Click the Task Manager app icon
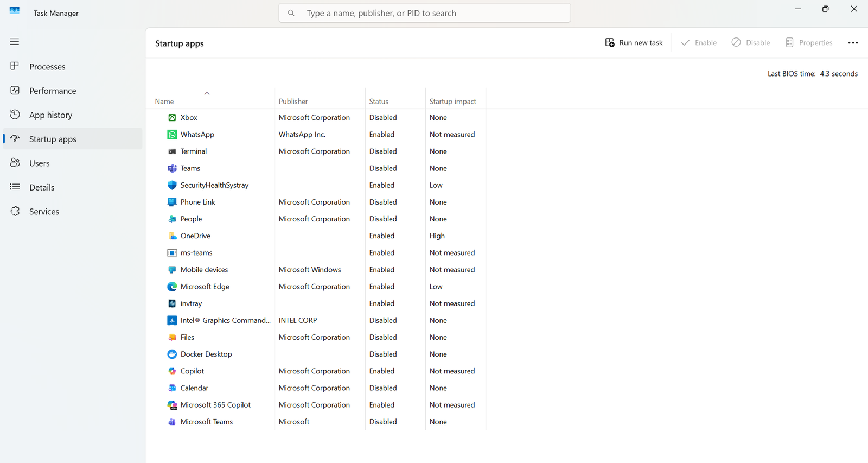 tap(15, 10)
